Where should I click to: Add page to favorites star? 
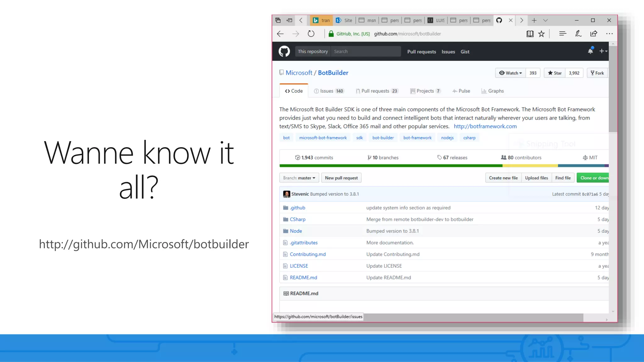541,34
